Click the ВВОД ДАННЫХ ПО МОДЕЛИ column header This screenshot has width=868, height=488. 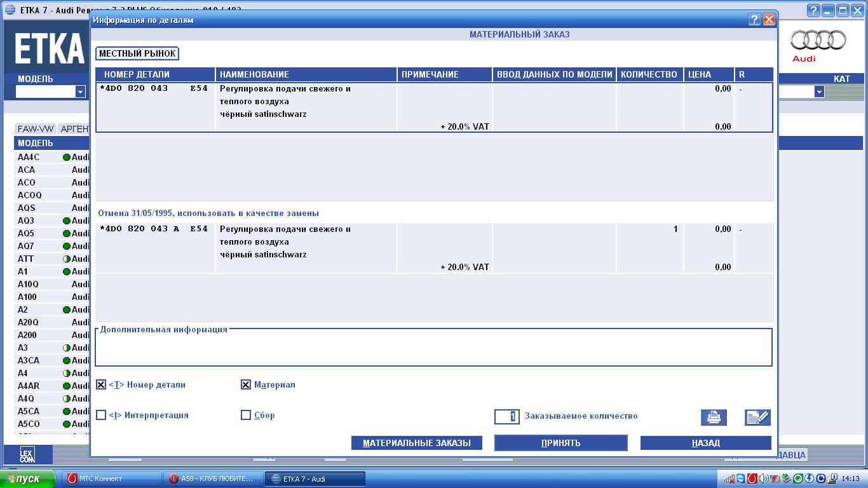click(x=555, y=74)
